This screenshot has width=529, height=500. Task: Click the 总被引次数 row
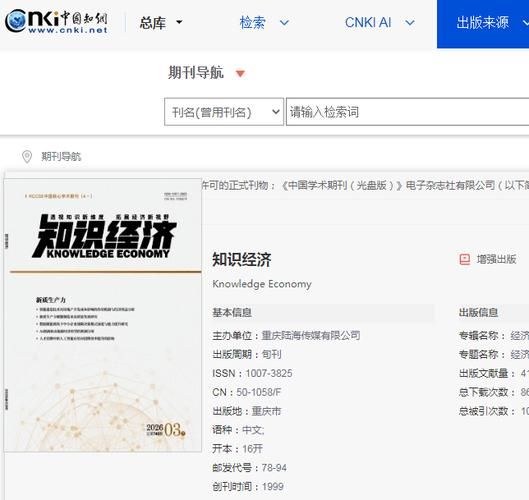494,411
